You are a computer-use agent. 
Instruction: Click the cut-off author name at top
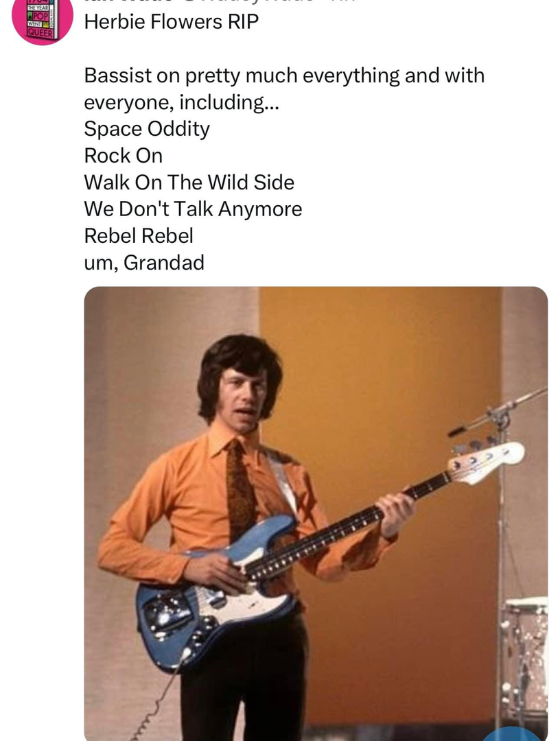pos(130,1)
